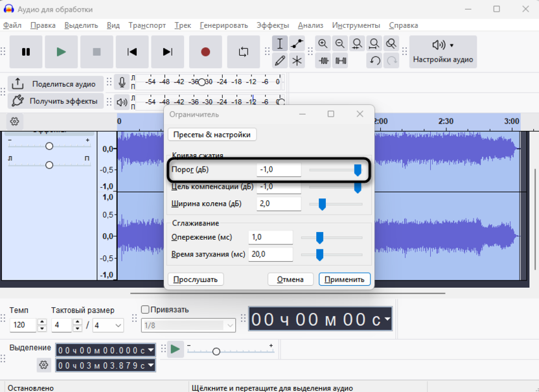Enable the Привязать checkbox
This screenshot has height=392, width=539.
145,310
